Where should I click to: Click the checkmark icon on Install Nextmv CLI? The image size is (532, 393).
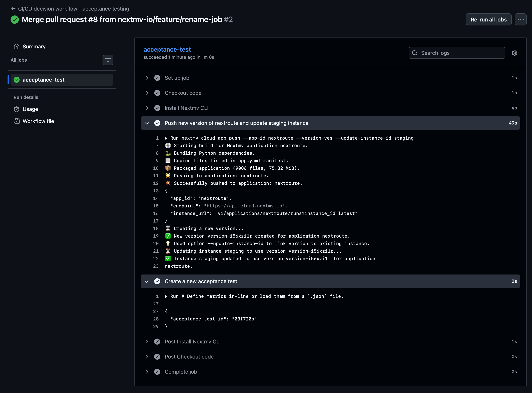coord(157,108)
